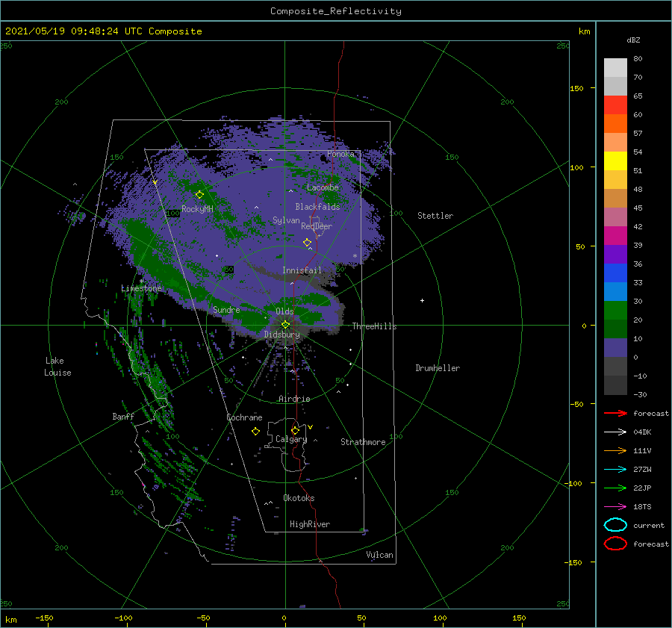Image resolution: width=672 pixels, height=628 pixels.
Task: Click the white plus marker south of Stettler
Action: [422, 300]
